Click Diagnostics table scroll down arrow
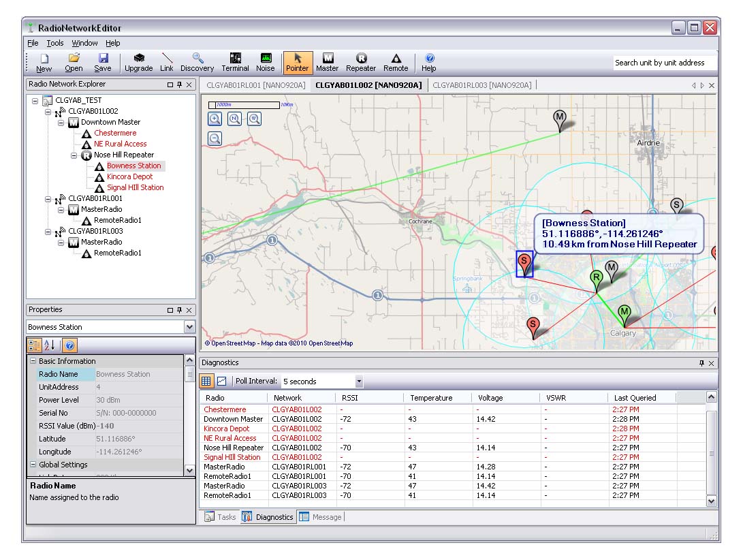This screenshot has width=743, height=560. 711,501
